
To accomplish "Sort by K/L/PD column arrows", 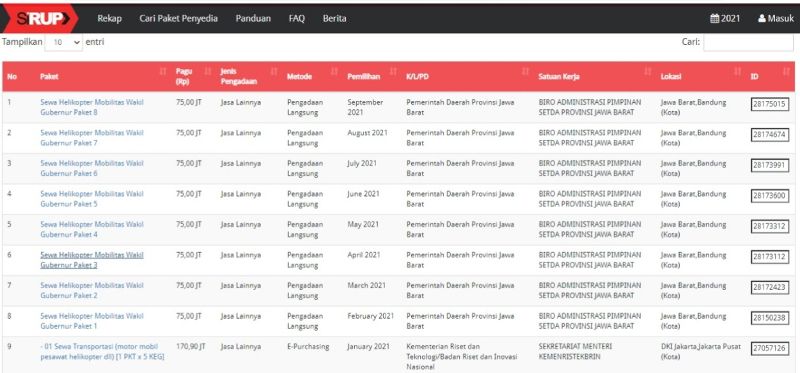I will tap(526, 71).
